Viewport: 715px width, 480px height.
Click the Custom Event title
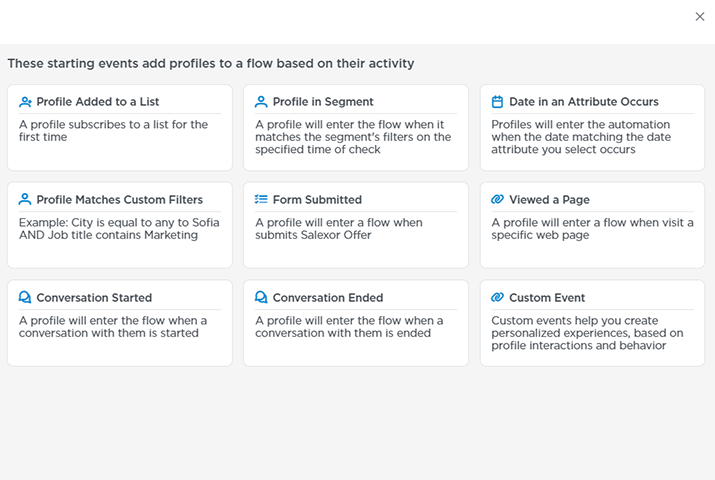tap(547, 298)
